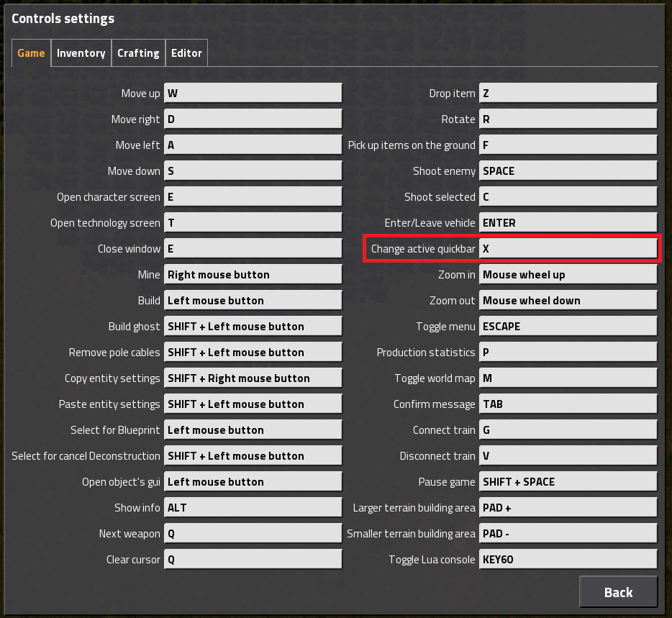The width and height of the screenshot is (672, 618).
Task: Click the Move up label
Action: coord(140,94)
